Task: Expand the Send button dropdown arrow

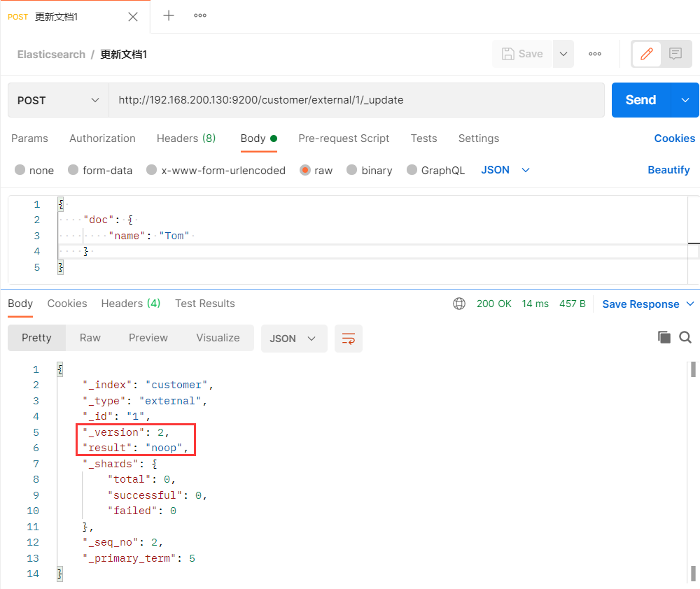Action: point(685,100)
